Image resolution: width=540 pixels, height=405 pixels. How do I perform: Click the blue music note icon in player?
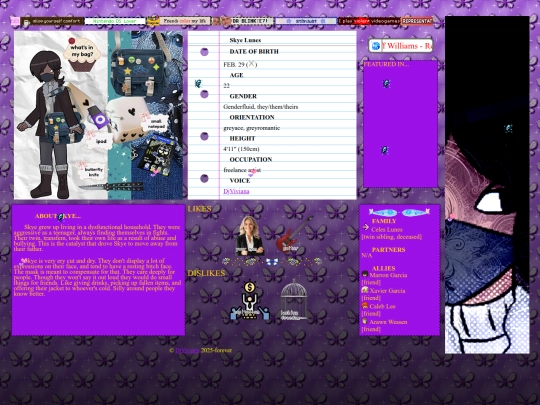click(375, 46)
